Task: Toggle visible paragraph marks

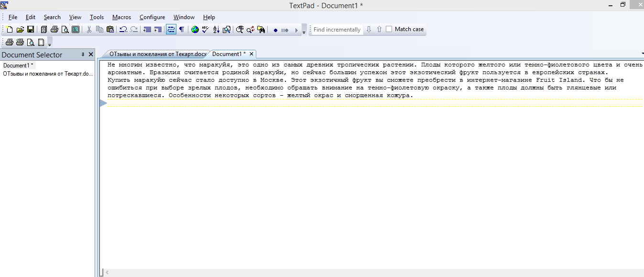Action: (182, 30)
